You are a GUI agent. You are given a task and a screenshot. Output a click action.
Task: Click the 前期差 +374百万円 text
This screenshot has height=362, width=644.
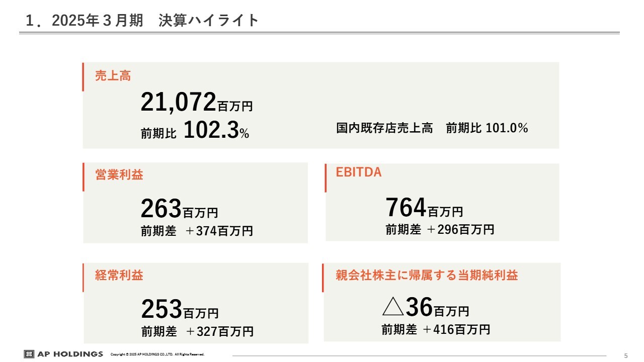click(x=197, y=231)
